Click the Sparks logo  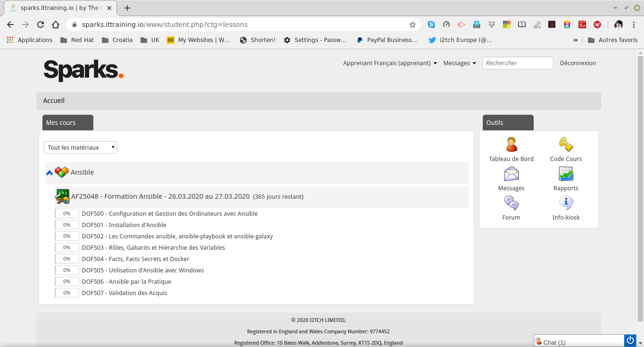(83, 70)
